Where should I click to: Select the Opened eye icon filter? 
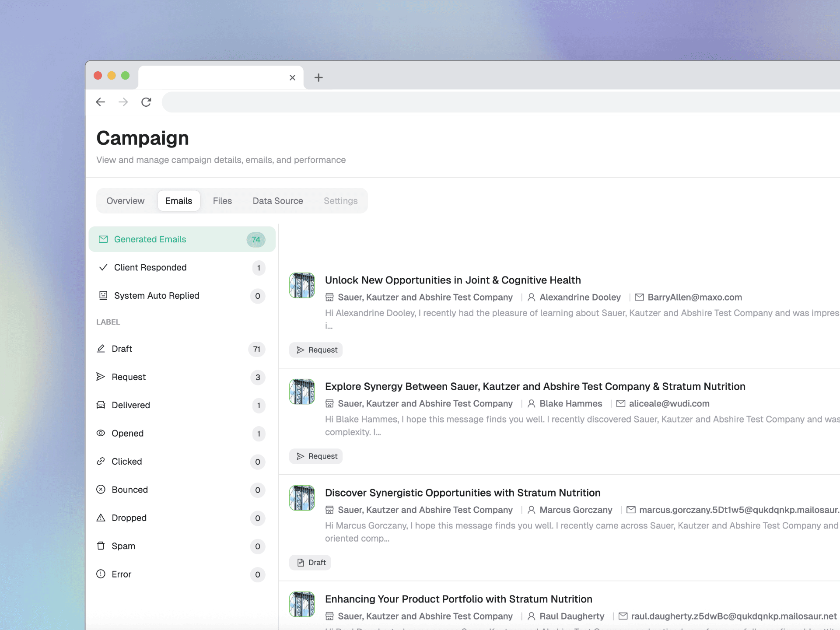(101, 433)
